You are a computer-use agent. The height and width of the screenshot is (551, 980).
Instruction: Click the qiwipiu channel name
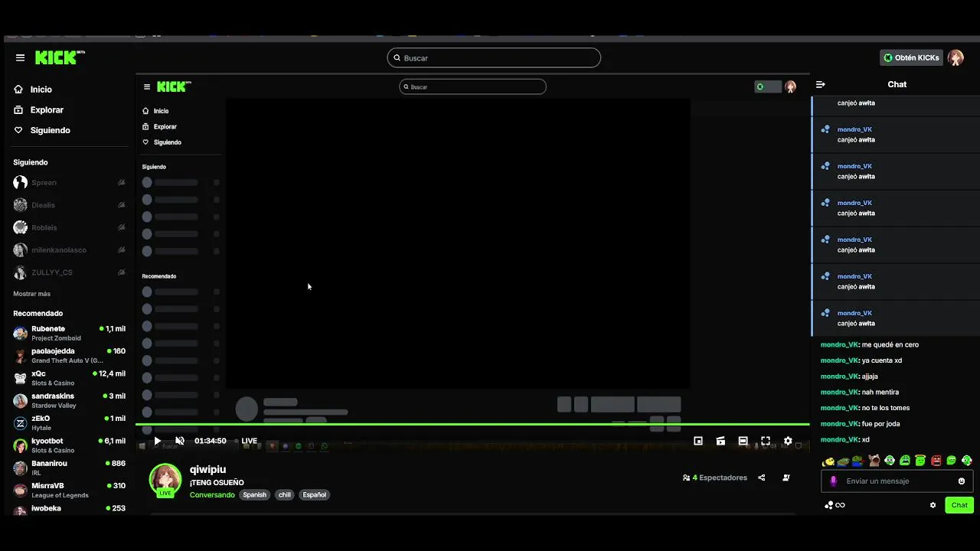tap(207, 469)
